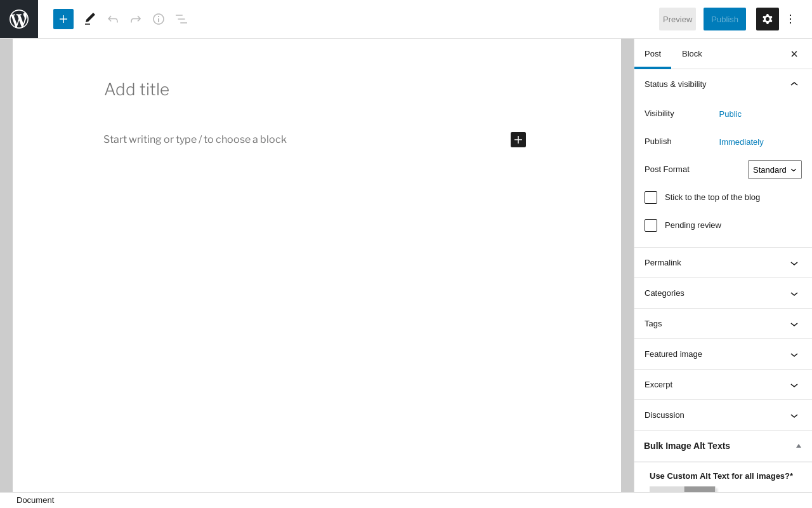This screenshot has height=508, width=812.
Task: Change visibility via the Public link
Action: (730, 114)
